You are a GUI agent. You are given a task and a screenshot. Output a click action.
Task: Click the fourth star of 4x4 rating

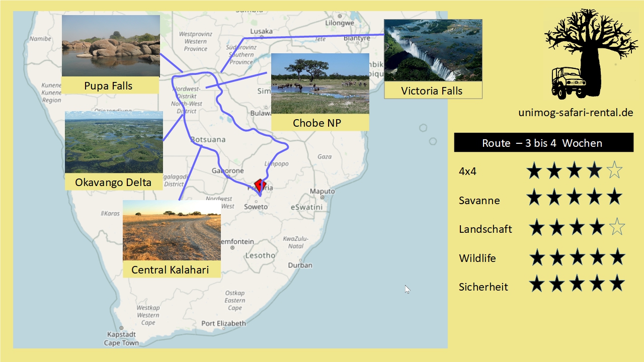click(594, 171)
